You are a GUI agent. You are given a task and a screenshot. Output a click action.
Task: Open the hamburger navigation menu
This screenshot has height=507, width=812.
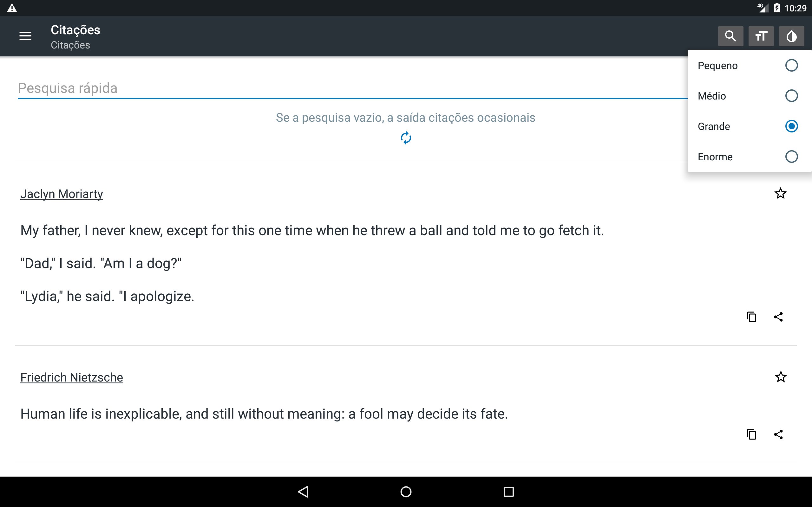tap(25, 36)
